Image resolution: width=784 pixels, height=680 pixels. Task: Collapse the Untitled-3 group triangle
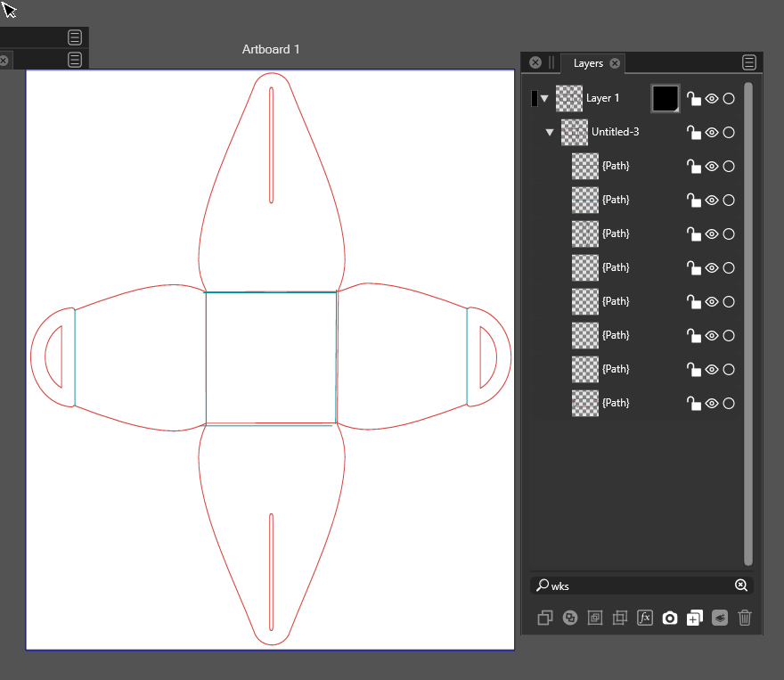click(x=550, y=133)
